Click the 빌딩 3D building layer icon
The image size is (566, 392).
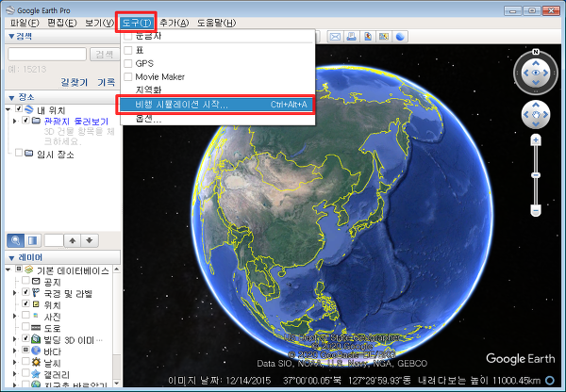tap(36, 339)
